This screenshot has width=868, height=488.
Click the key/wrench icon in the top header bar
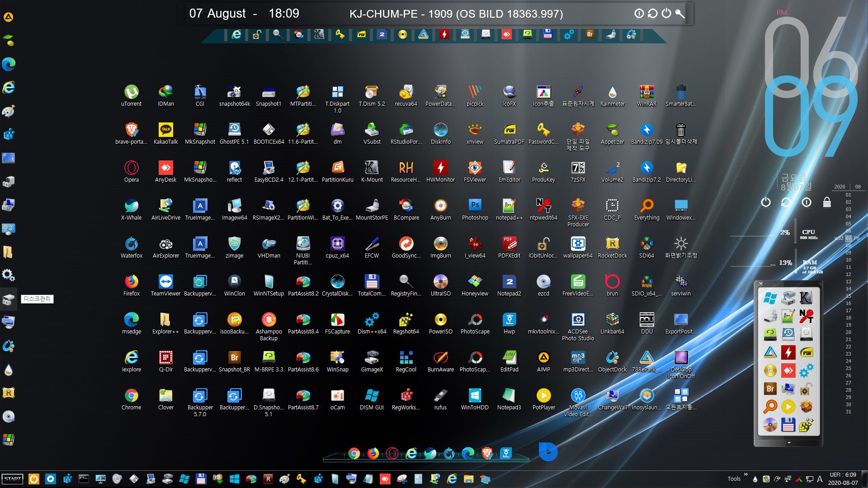(679, 14)
